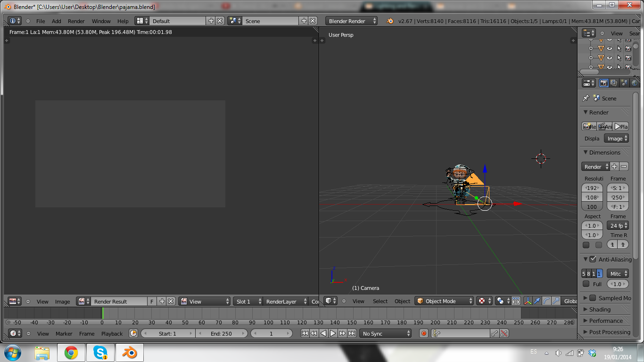Toggle the timeline playback range clock icon

[x=133, y=333]
